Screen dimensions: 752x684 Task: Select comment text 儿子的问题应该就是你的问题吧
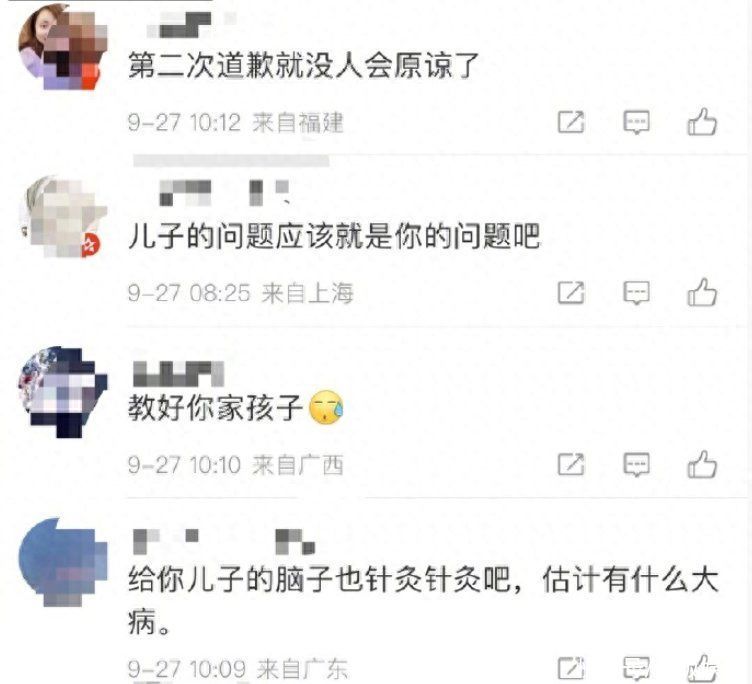coord(334,236)
